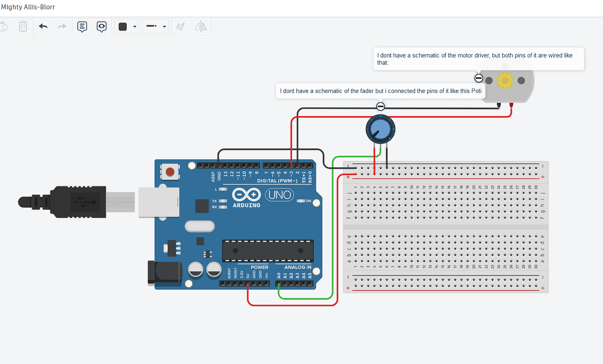The width and height of the screenshot is (603, 364).
Task: Collapse the motor driver note via minus icon
Action: coord(478,78)
